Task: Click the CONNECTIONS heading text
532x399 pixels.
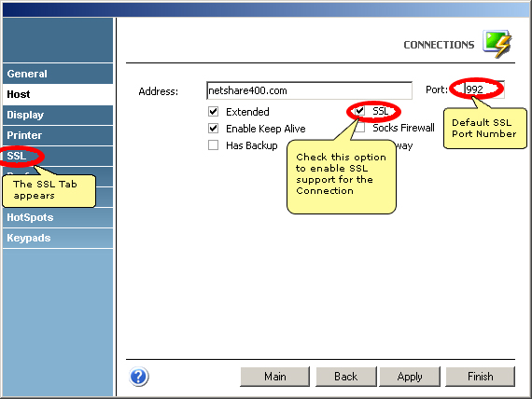Action: point(439,45)
